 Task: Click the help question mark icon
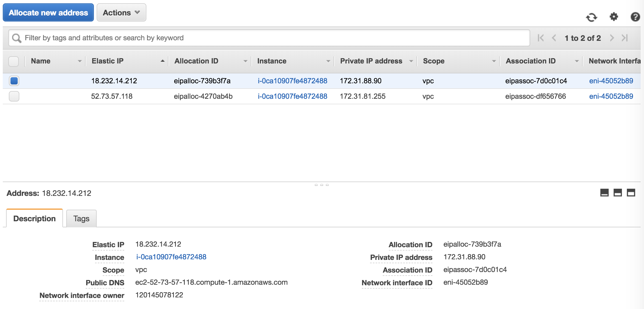pos(635,17)
